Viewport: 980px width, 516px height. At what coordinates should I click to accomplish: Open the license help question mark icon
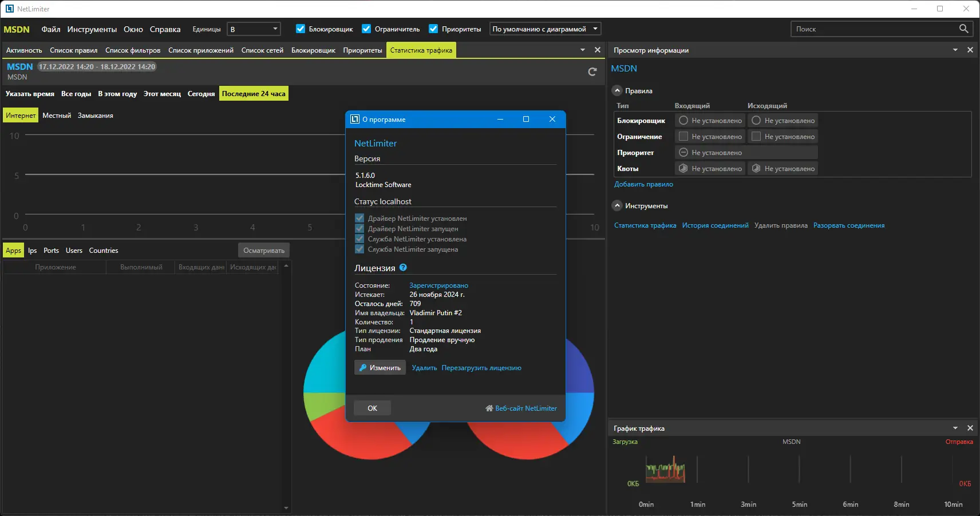403,267
